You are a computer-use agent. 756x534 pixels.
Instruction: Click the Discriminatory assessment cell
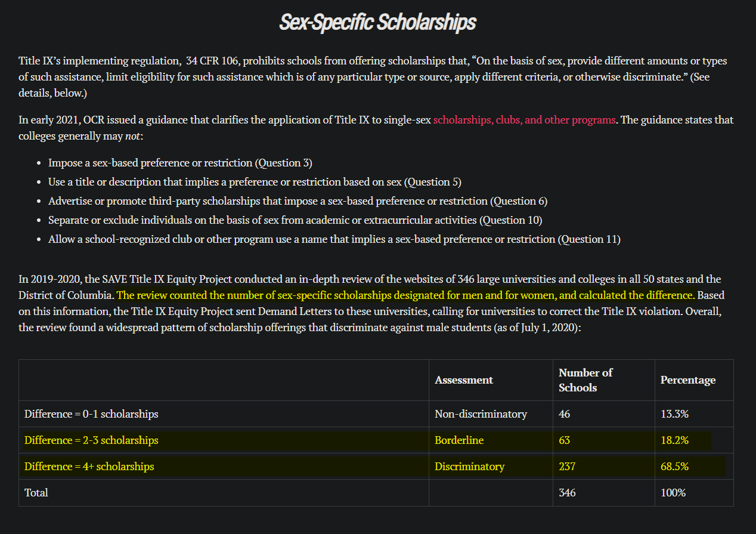(469, 467)
